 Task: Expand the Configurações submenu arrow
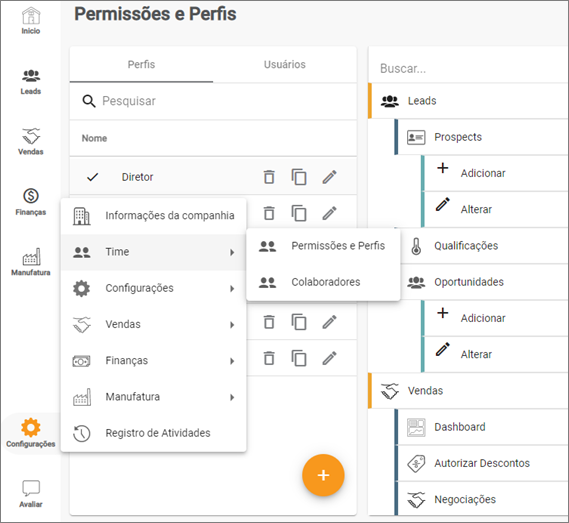click(x=232, y=289)
